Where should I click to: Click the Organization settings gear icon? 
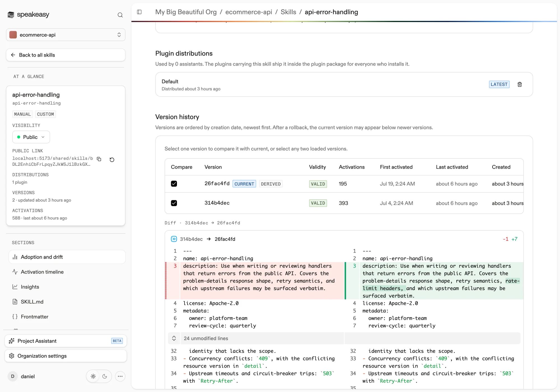(x=11, y=356)
